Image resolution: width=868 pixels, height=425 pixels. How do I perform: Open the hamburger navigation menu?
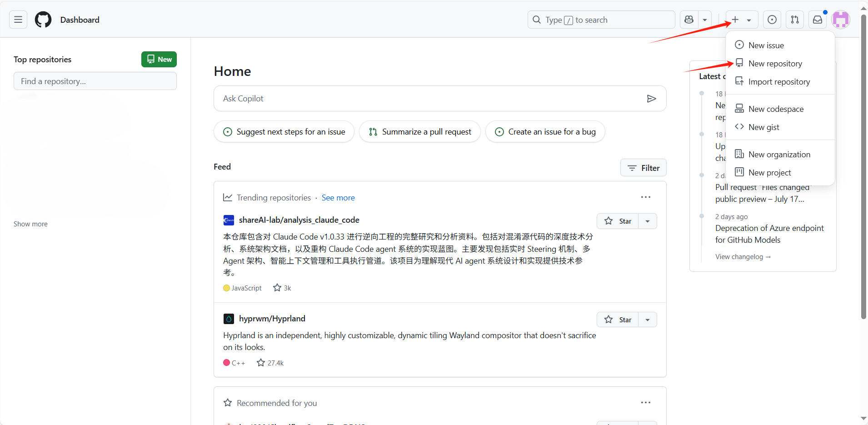point(18,20)
